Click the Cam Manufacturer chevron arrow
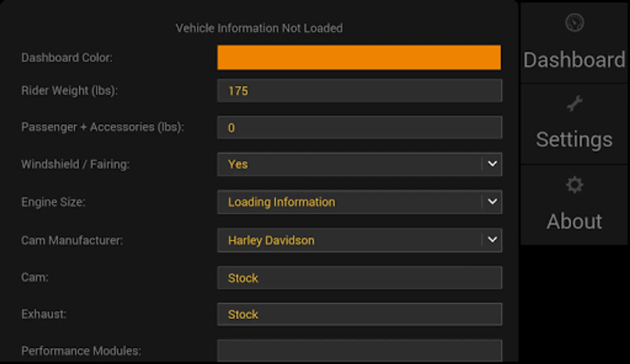The width and height of the screenshot is (630, 364). (x=492, y=239)
